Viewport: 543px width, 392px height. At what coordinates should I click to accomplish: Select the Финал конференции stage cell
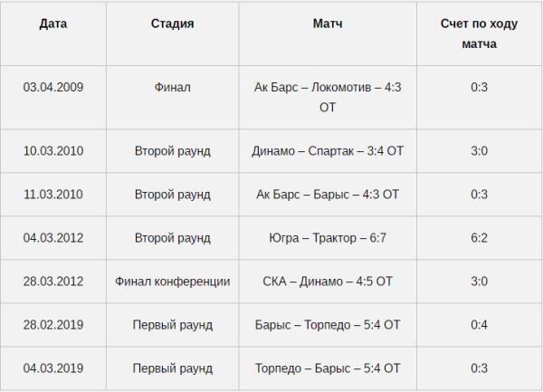(172, 282)
